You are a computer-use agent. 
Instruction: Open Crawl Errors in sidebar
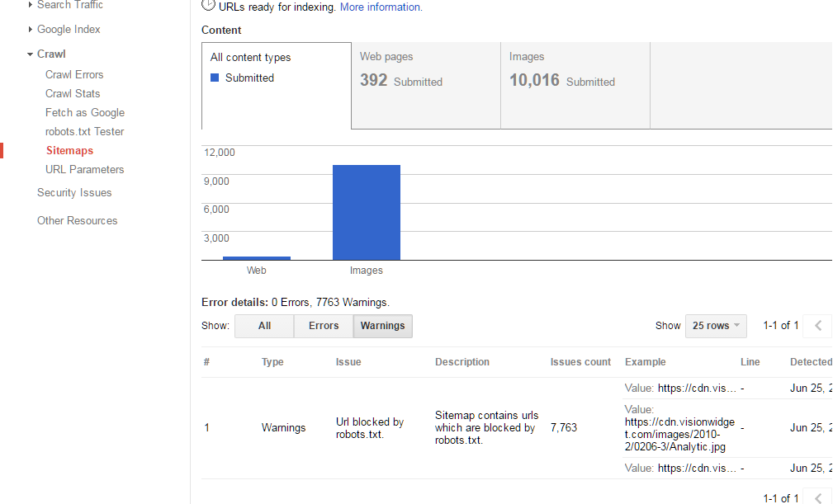point(74,75)
